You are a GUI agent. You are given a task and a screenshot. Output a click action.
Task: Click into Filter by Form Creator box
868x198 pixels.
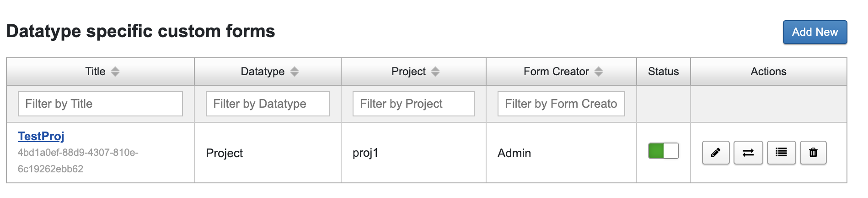click(x=561, y=104)
